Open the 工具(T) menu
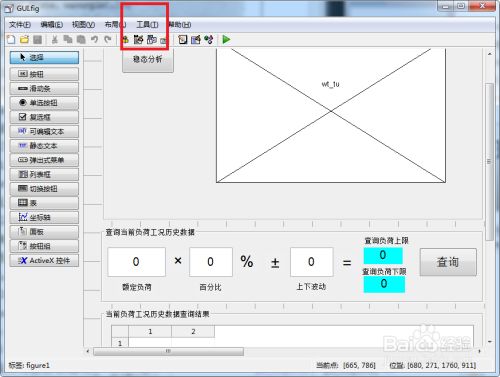 tap(147, 25)
